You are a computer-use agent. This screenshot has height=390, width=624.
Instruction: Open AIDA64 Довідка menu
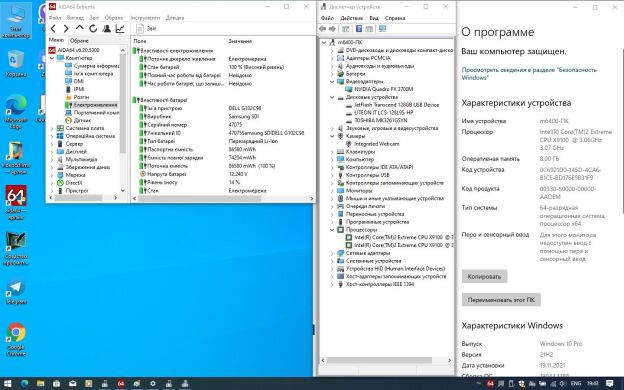(x=175, y=18)
